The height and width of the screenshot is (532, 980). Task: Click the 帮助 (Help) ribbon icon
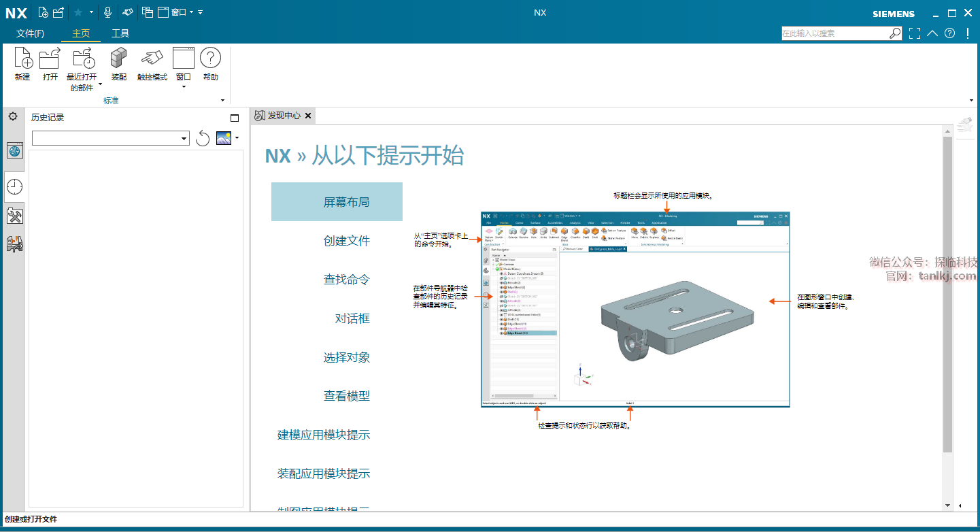(x=210, y=59)
